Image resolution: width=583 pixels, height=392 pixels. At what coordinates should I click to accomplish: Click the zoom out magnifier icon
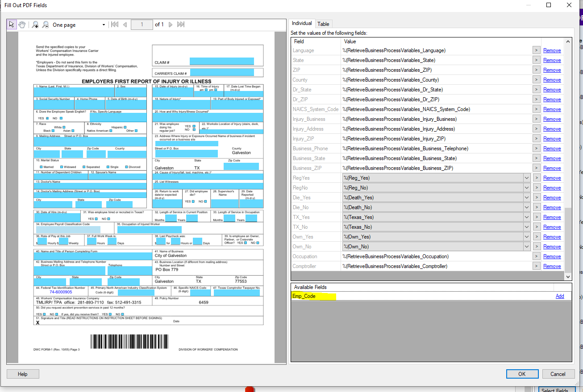coord(45,25)
